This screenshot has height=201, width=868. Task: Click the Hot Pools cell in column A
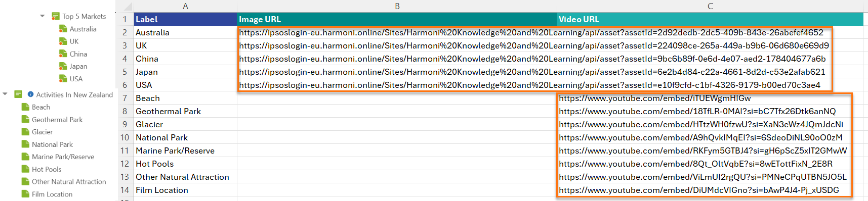click(x=185, y=164)
